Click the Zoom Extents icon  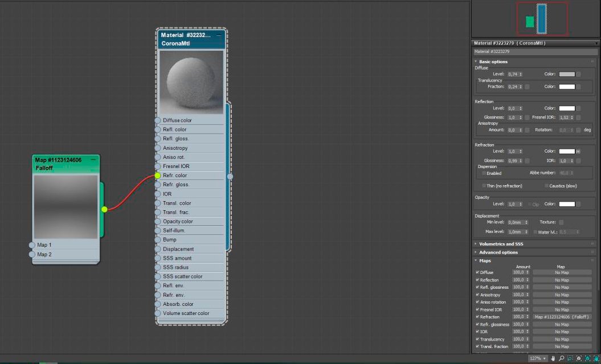579,358
